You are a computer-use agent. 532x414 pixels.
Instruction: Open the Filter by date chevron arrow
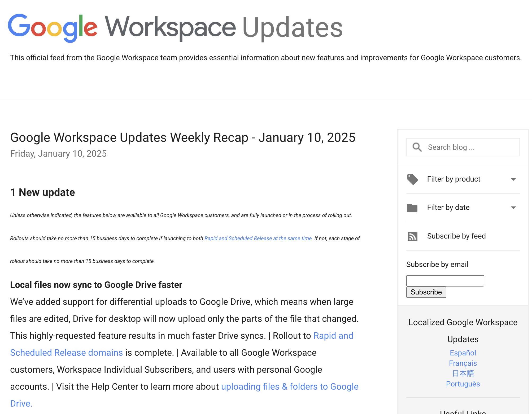pyautogui.click(x=514, y=208)
